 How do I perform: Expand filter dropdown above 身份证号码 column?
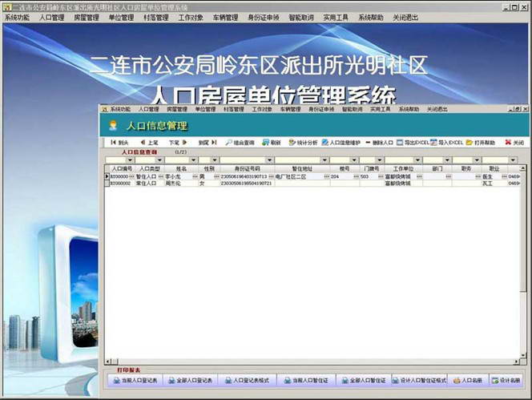270,160
